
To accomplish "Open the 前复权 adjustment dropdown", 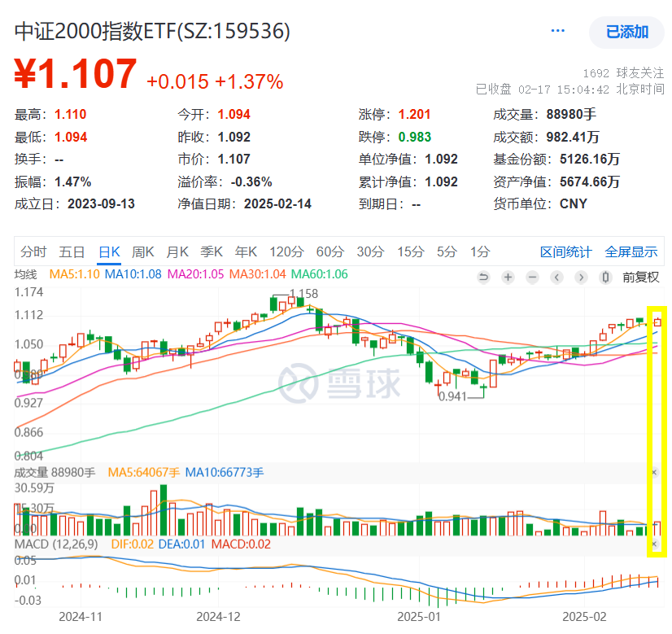I will pyautogui.click(x=641, y=278).
